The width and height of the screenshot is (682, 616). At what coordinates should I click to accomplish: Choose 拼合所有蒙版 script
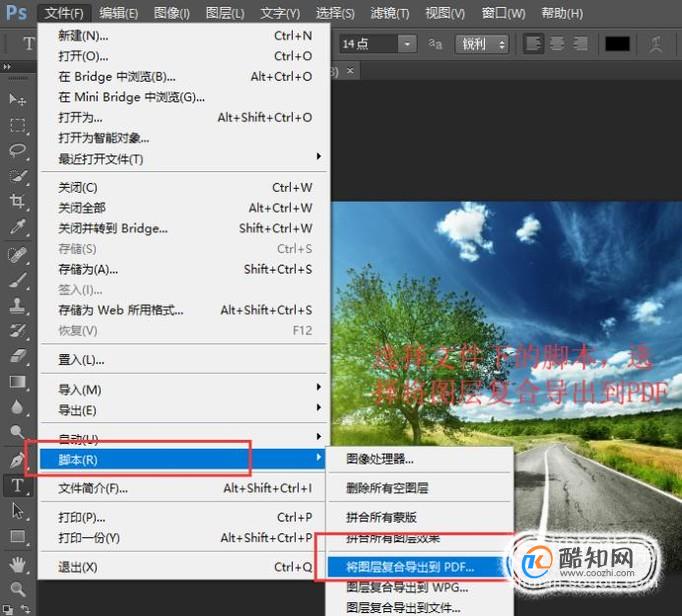[x=420, y=517]
